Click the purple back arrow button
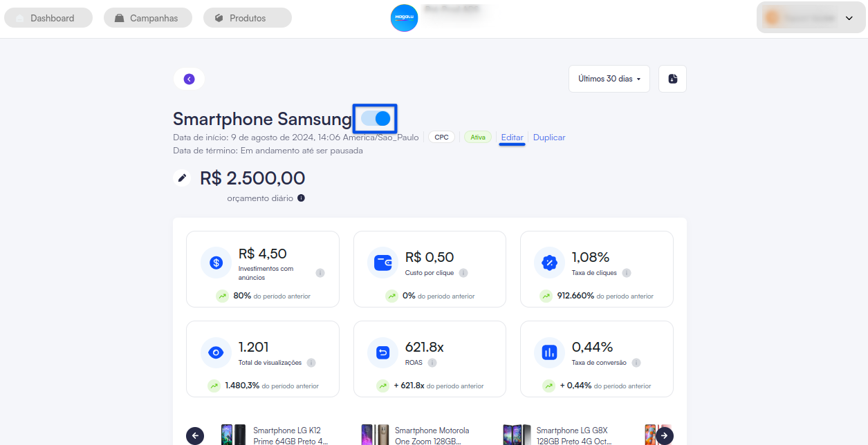This screenshot has width=868, height=445. (189, 79)
